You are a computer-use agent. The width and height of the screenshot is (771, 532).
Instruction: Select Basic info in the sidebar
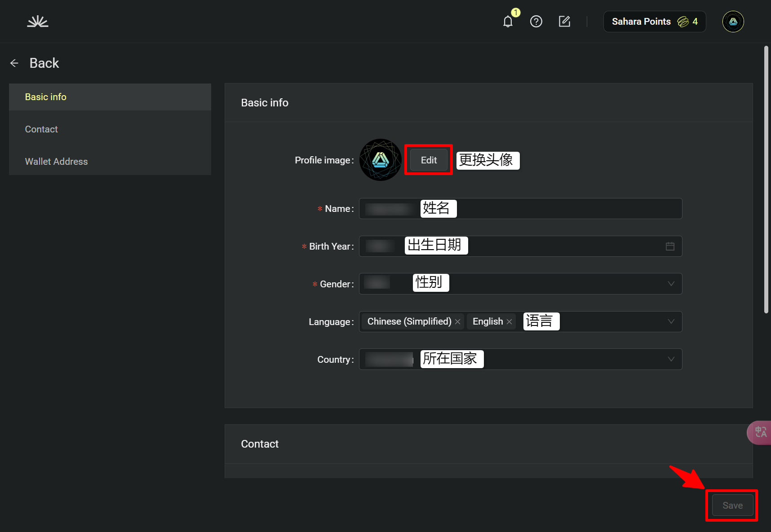point(46,97)
